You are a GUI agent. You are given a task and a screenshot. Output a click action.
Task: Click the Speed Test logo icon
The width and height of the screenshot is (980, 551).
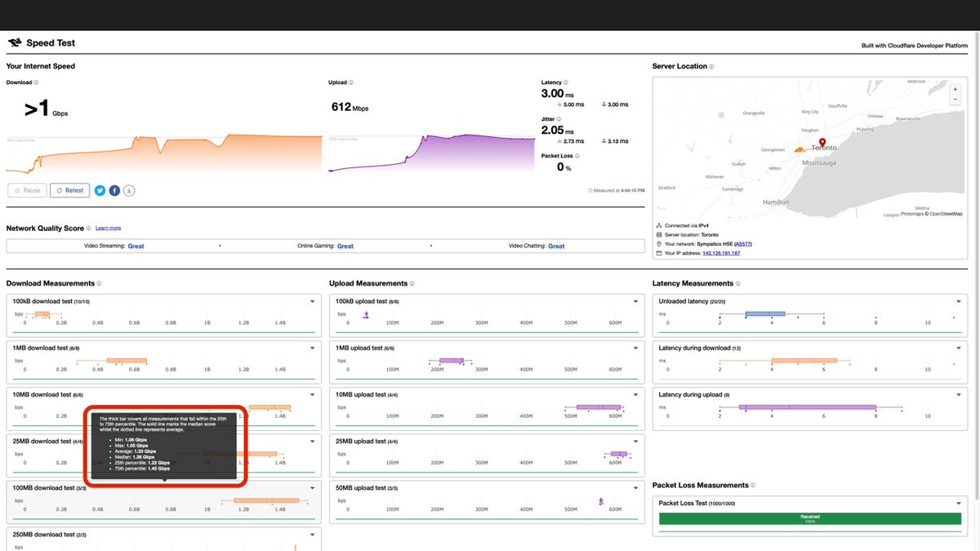click(x=14, y=42)
